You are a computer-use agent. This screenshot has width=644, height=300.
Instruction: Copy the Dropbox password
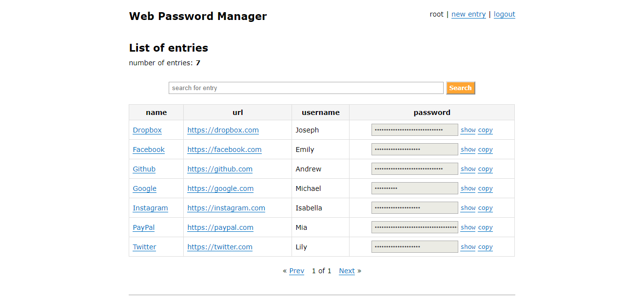486,130
